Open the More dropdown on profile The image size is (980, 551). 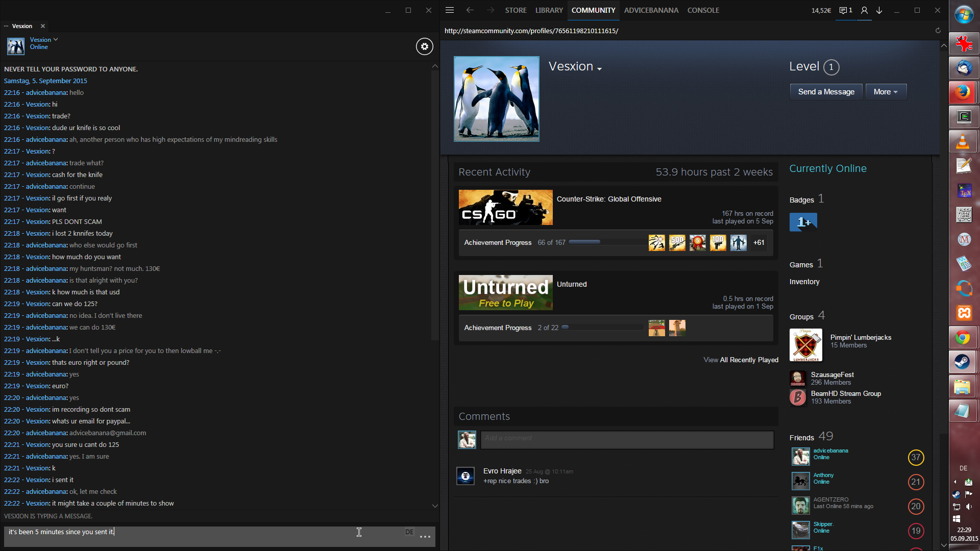coord(886,92)
